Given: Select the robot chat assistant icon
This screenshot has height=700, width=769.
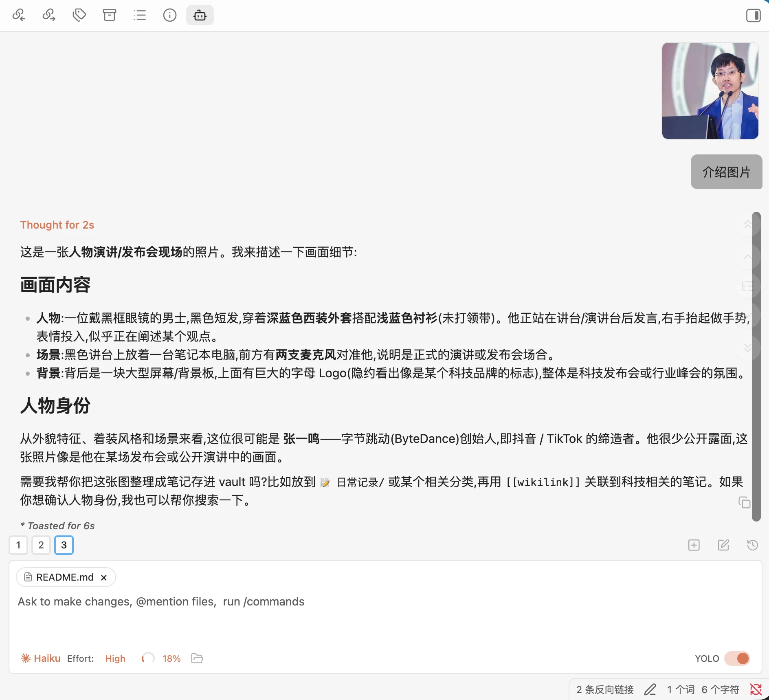Looking at the screenshot, I should 200,15.
